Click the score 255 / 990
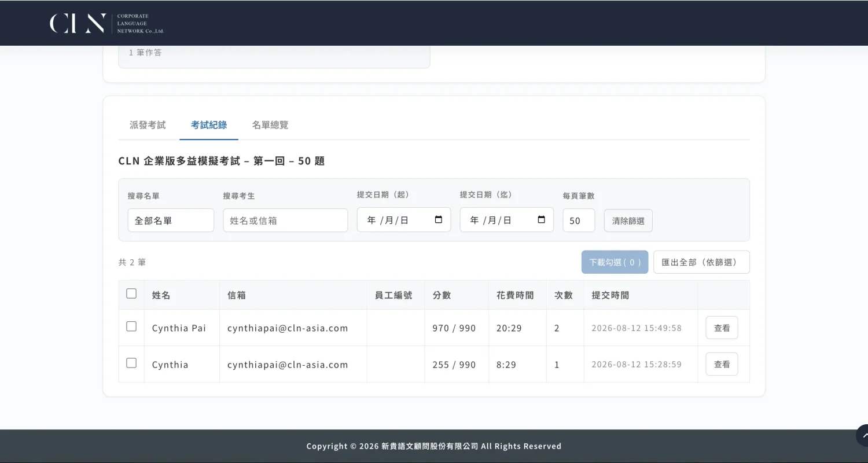The width and height of the screenshot is (868, 463). click(454, 365)
